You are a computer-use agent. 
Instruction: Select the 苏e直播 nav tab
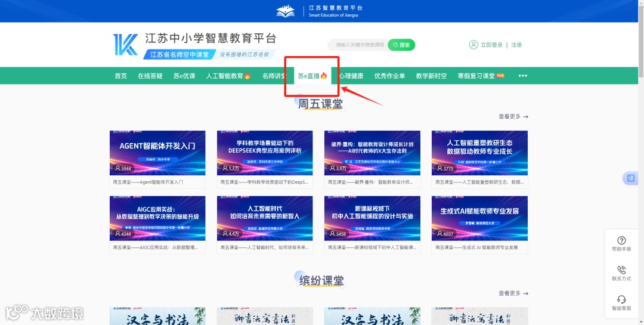(x=312, y=76)
